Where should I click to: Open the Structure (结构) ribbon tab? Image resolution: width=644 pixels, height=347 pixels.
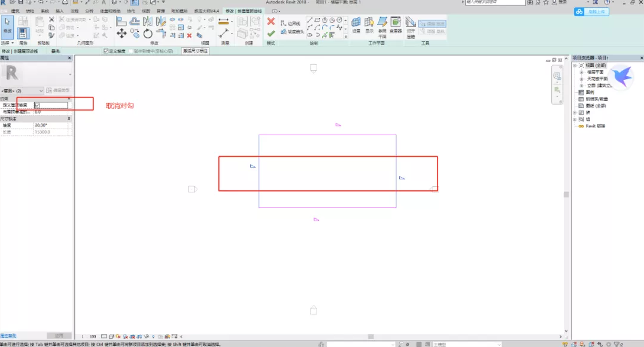tap(30, 11)
